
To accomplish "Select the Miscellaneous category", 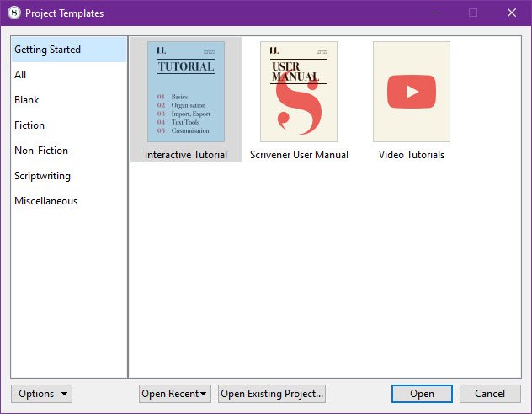I will 69,201.
